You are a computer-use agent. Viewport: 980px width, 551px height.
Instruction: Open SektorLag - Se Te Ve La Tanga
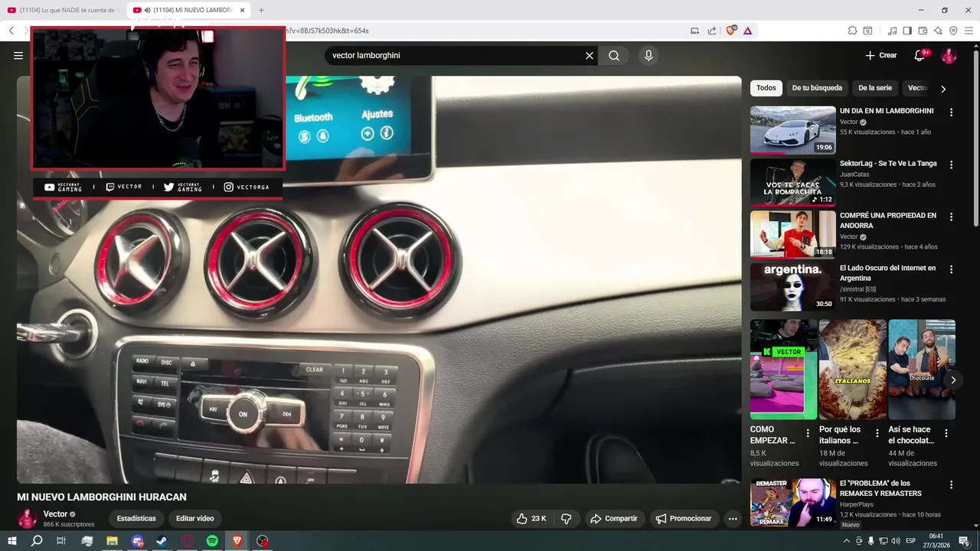[x=792, y=182]
